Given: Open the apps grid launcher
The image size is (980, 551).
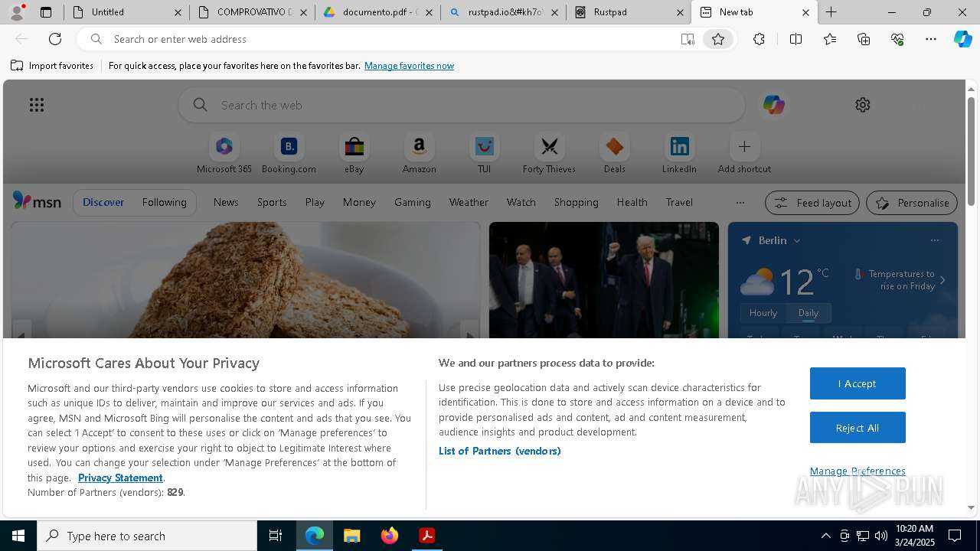Looking at the screenshot, I should pyautogui.click(x=37, y=105).
